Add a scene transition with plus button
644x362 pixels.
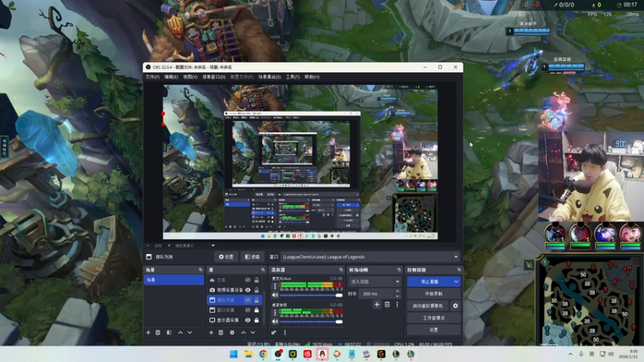(377, 305)
